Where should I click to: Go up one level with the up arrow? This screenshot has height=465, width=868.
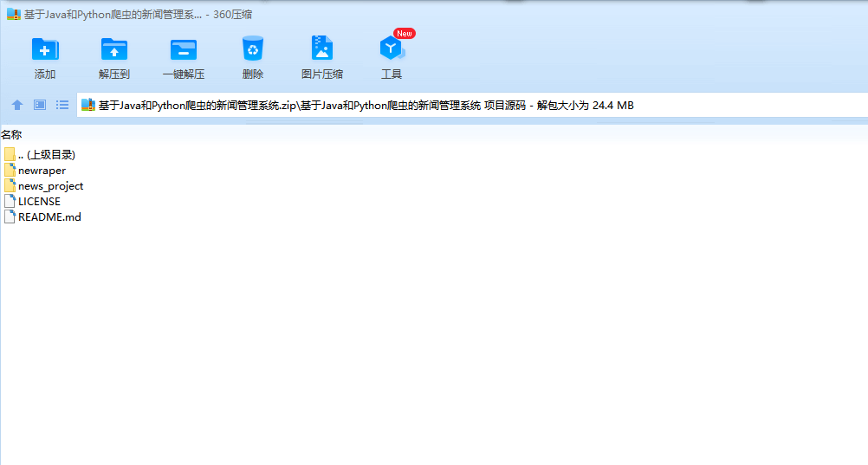tap(17, 105)
